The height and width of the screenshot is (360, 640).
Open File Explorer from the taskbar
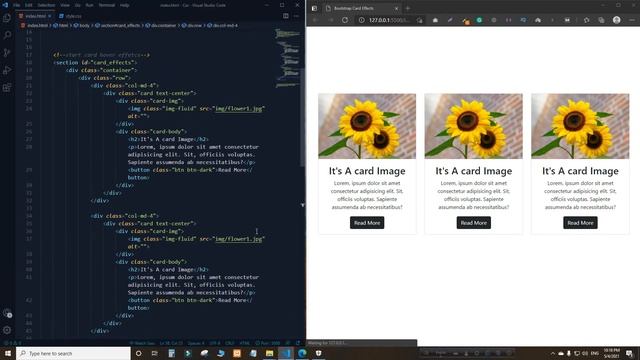269,353
